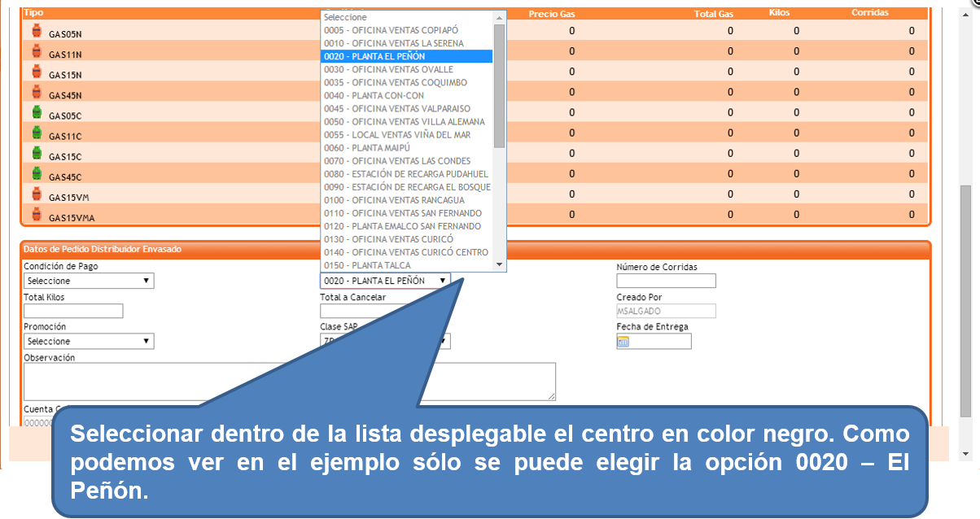The width and height of the screenshot is (980, 519).
Task: Click the dropdown list's down scroll arrow
Action: [499, 264]
